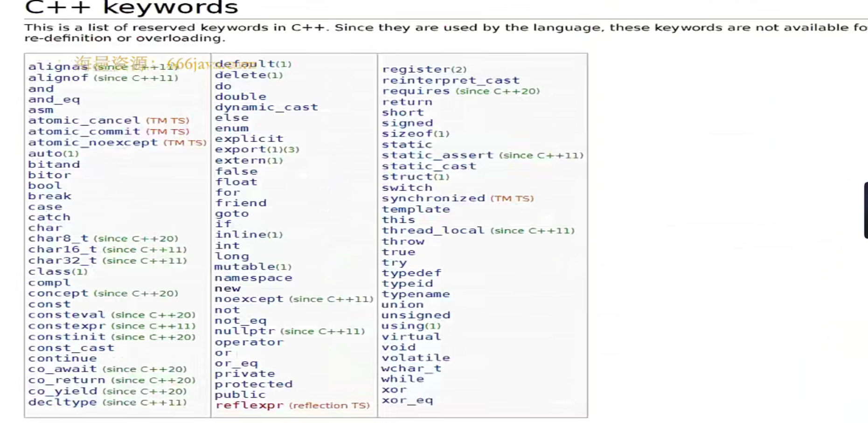Select the char32_t keyword
Image resolution: width=868 pixels, height=423 pixels.
point(62,261)
